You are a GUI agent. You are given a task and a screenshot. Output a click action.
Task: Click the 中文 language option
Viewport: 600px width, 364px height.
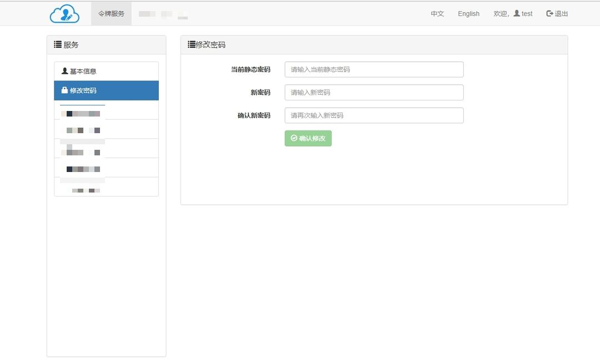pyautogui.click(x=437, y=13)
